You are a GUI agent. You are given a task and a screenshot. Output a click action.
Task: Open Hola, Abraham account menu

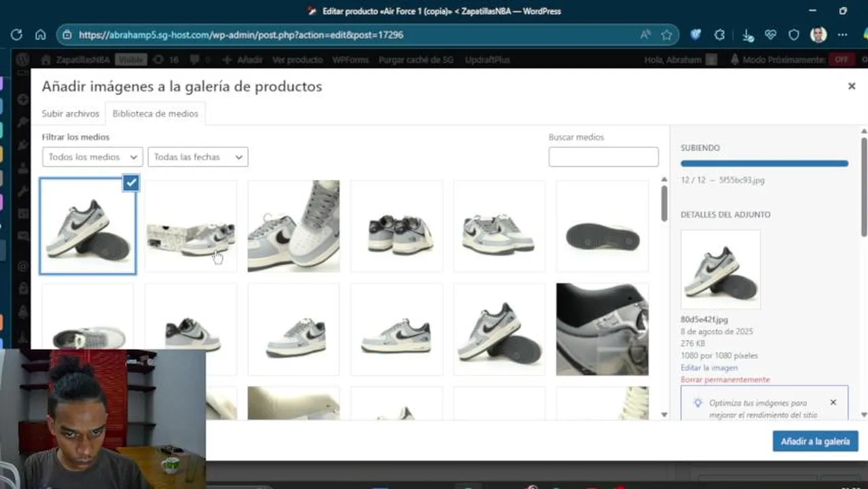point(681,60)
